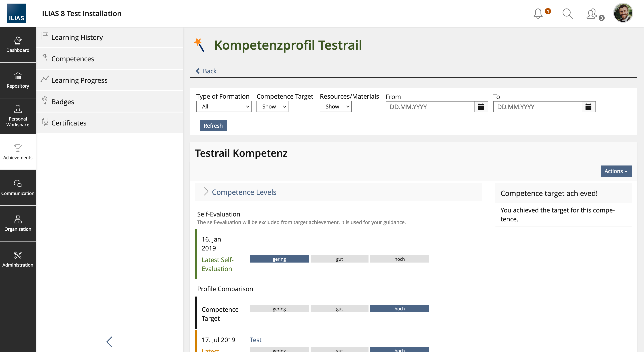The width and height of the screenshot is (644, 352).
Task: Open the contacts icon with badge
Action: click(x=592, y=14)
